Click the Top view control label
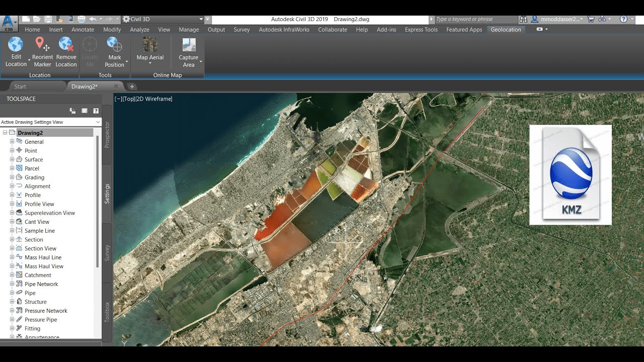 click(128, 99)
